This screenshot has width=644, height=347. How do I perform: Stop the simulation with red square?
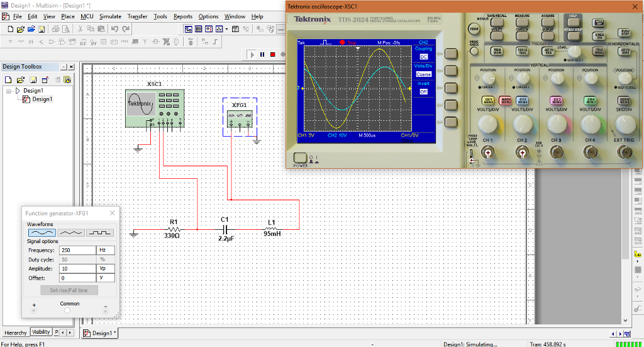pyautogui.click(x=273, y=54)
